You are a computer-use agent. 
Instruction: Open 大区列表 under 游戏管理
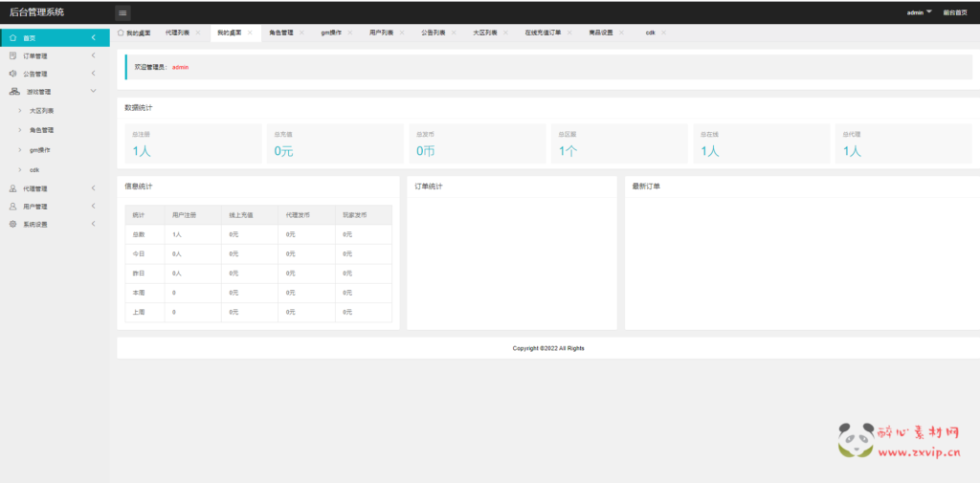[41, 111]
